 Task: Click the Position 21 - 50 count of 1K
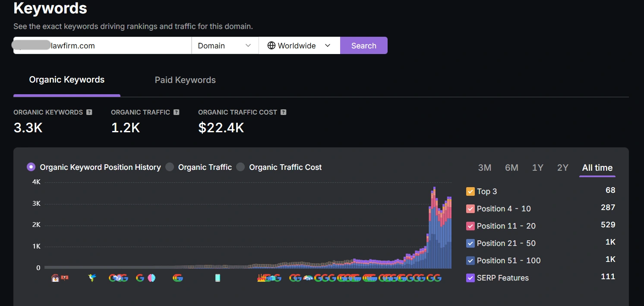610,242
